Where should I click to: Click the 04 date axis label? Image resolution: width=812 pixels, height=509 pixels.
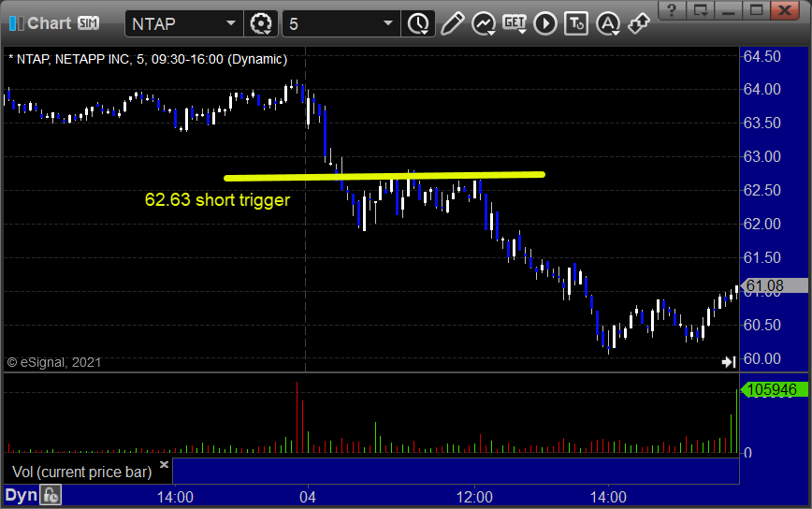tap(308, 498)
